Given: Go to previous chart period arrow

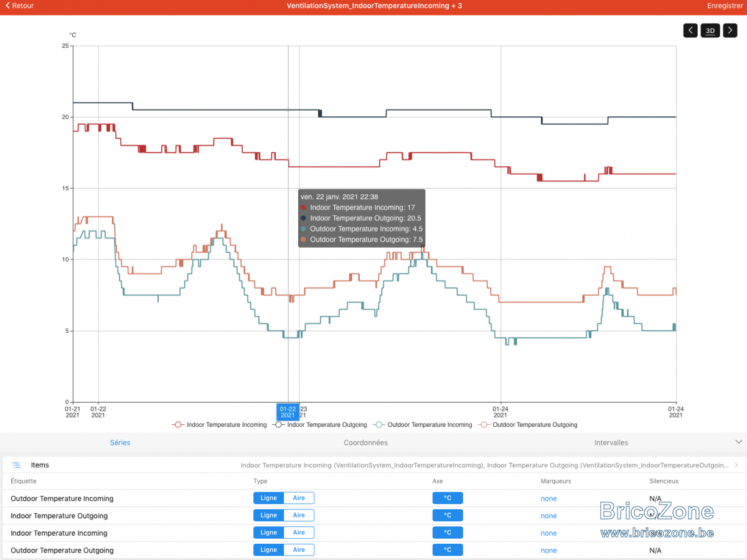Looking at the screenshot, I should (690, 30).
